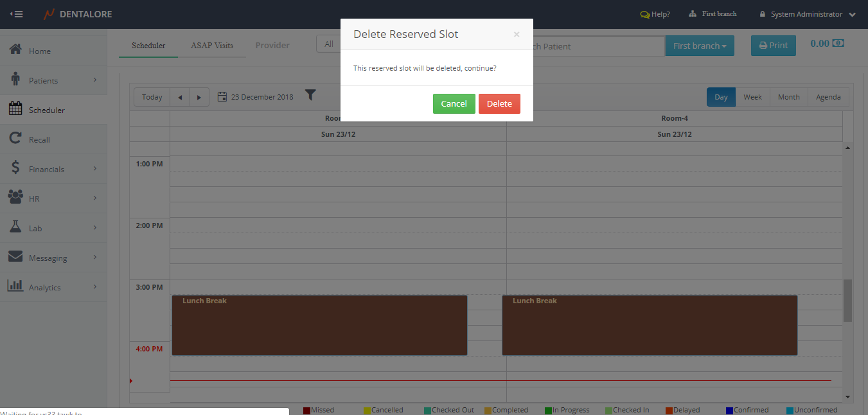Viewport: 868px width, 415px height.
Task: Click the Recall refresh icon in sidebar
Action: 16,139
